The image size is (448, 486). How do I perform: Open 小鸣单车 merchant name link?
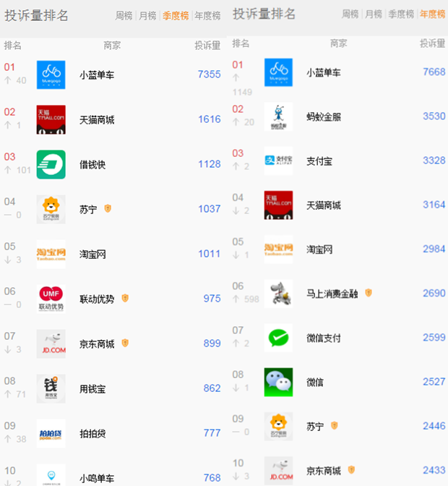[97, 478]
